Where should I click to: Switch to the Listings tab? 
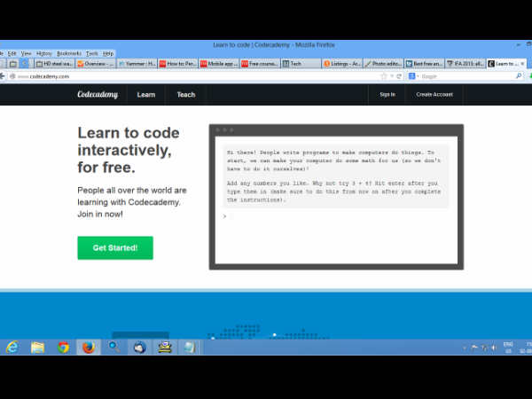(x=342, y=64)
